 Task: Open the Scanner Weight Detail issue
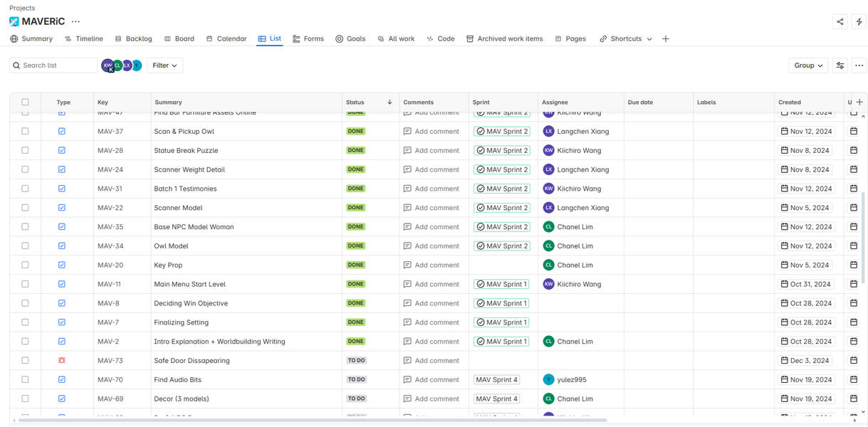tap(189, 170)
